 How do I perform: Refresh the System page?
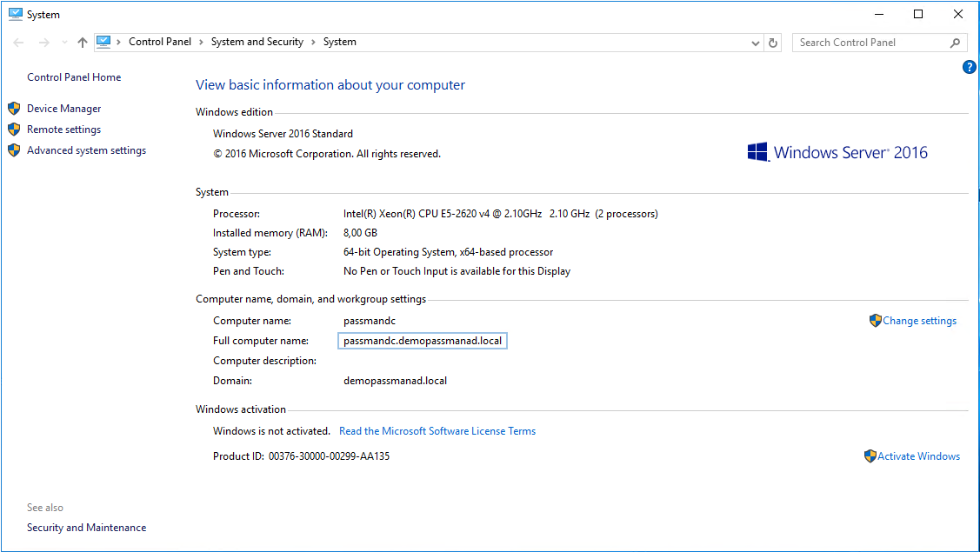tap(773, 43)
